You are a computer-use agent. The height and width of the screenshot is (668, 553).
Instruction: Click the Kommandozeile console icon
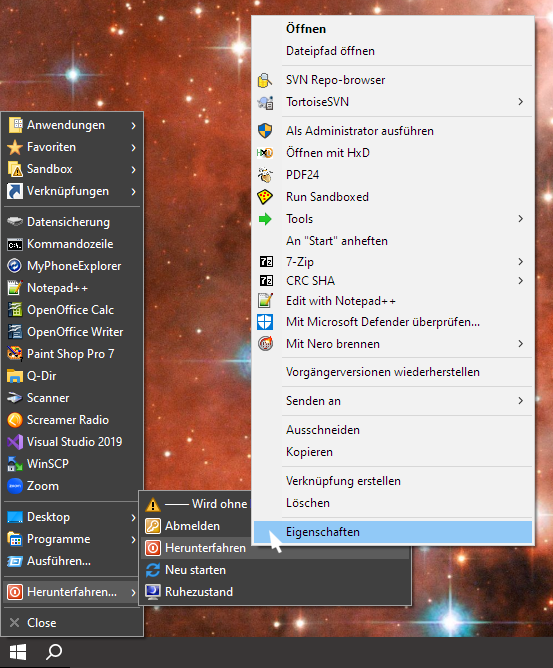pyautogui.click(x=15, y=244)
